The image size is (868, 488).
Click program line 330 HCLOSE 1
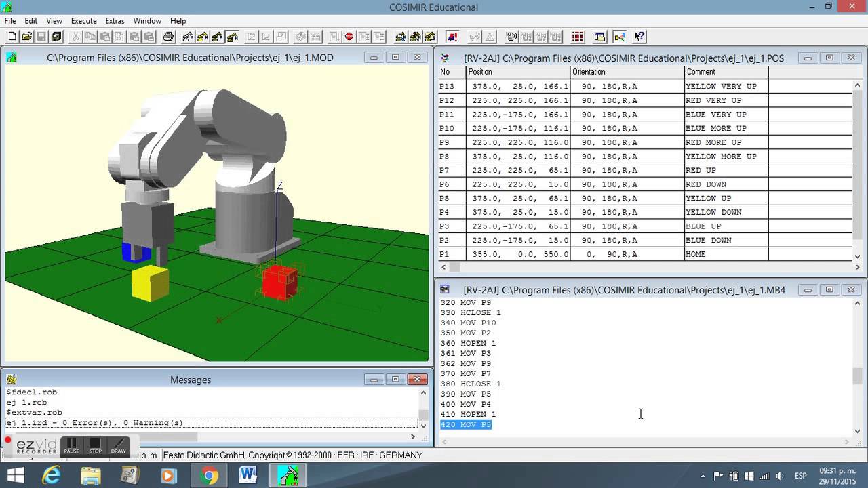pyautogui.click(x=471, y=312)
